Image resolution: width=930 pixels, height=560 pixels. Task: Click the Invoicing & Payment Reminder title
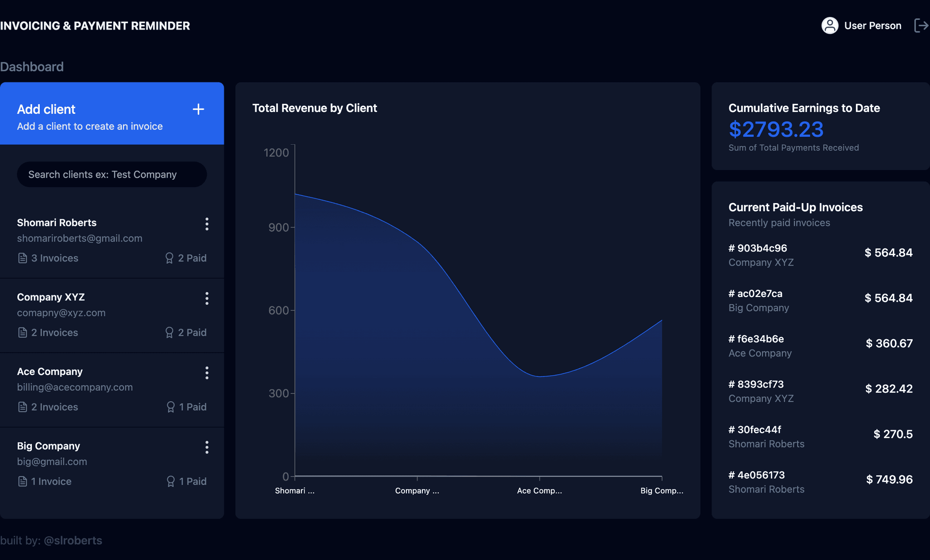(95, 26)
